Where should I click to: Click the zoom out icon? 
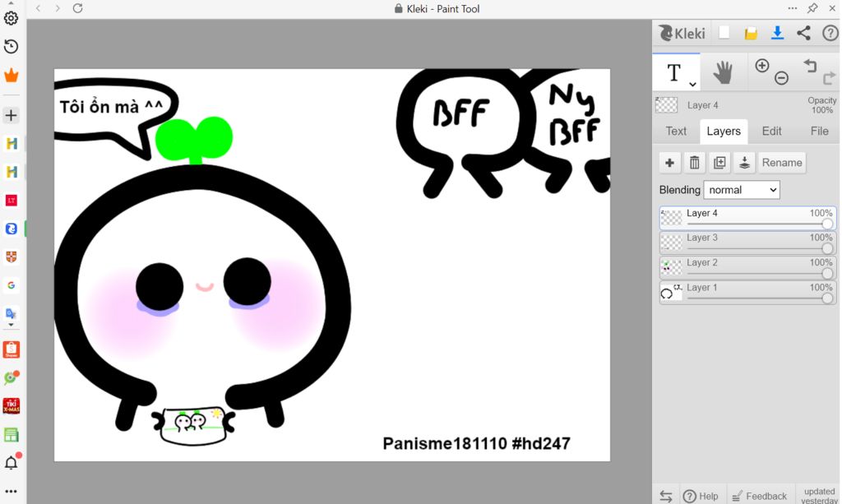point(781,78)
